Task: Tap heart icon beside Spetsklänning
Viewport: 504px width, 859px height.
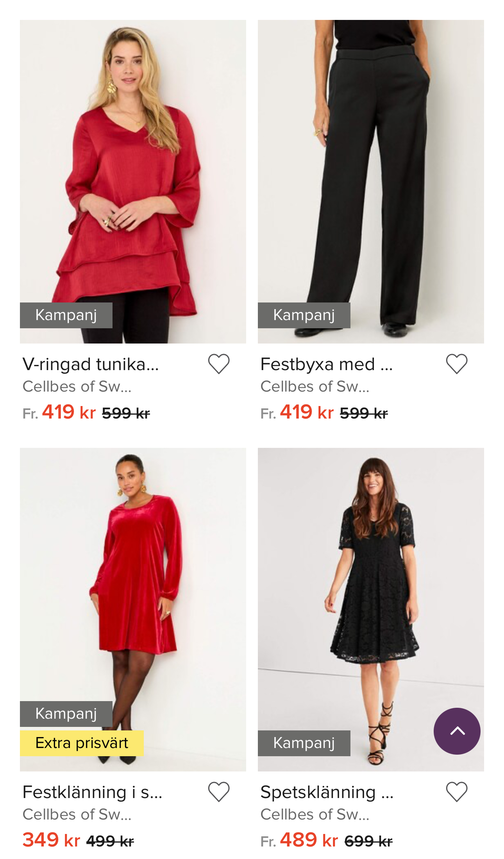Action: click(x=456, y=792)
